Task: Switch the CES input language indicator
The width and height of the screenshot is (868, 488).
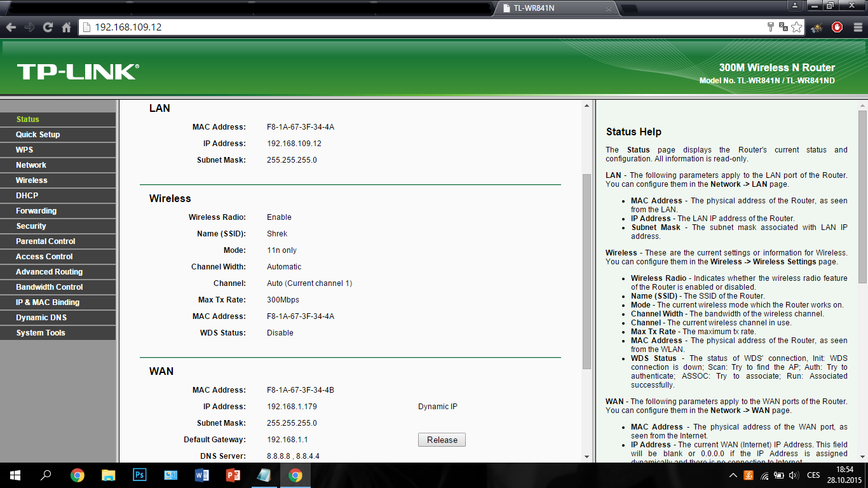Action: tap(813, 475)
